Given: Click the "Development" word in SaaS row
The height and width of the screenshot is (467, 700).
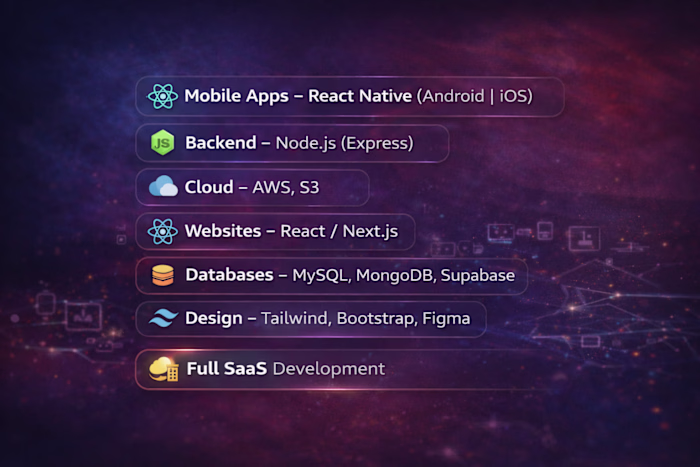Looking at the screenshot, I should (x=329, y=369).
